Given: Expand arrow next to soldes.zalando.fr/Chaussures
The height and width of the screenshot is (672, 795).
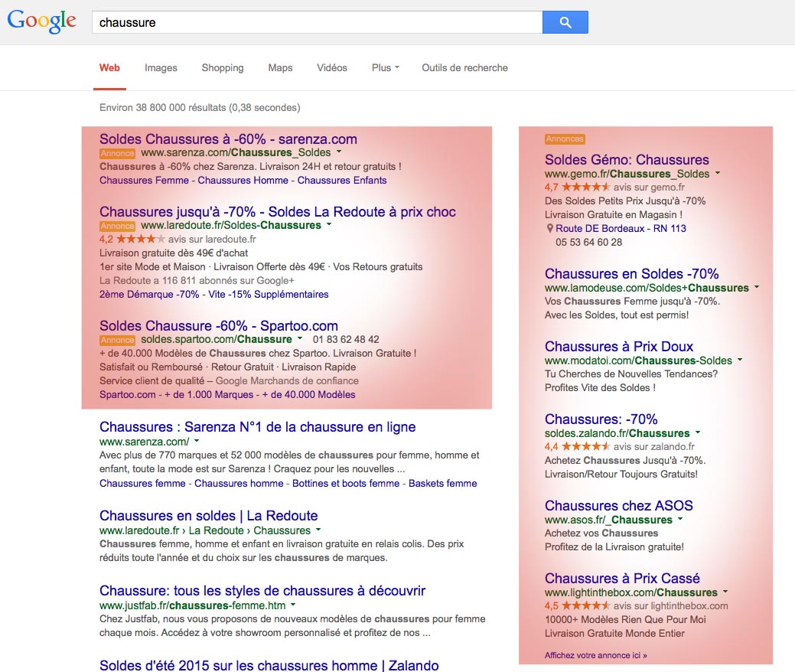Looking at the screenshot, I should (x=698, y=433).
